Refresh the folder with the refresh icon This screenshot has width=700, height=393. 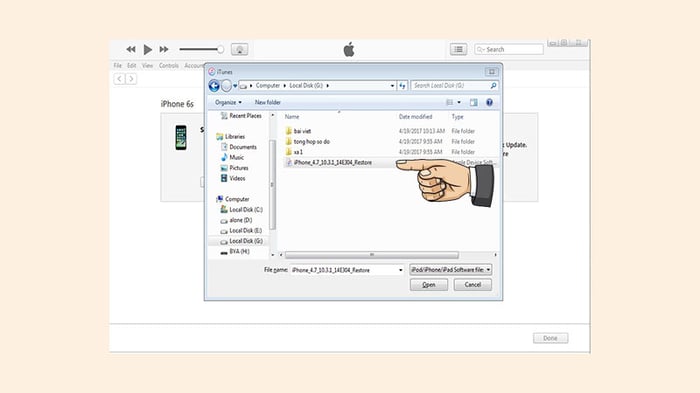click(x=402, y=86)
